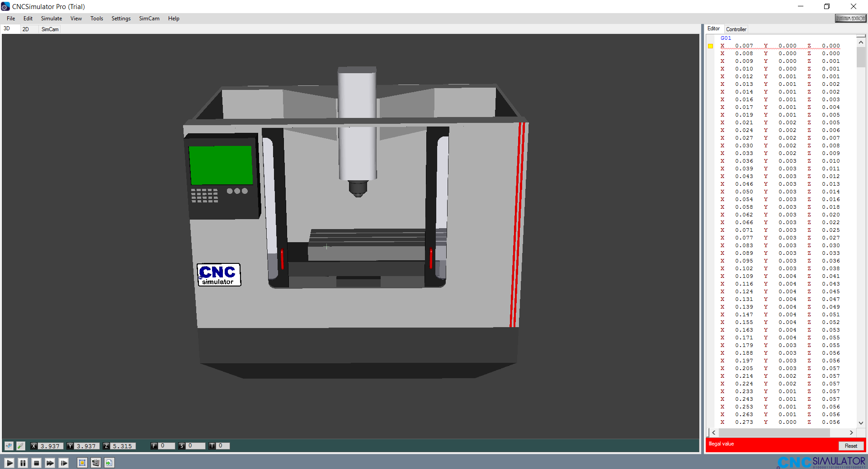This screenshot has height=469, width=868.
Task: Click the X coordinate field showing 3.937
Action: pyautogui.click(x=51, y=446)
